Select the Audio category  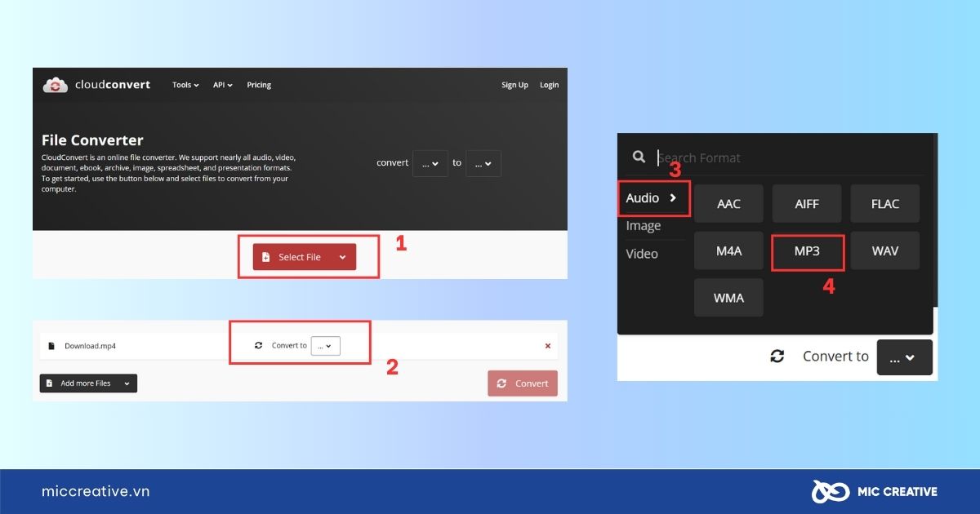[652, 198]
